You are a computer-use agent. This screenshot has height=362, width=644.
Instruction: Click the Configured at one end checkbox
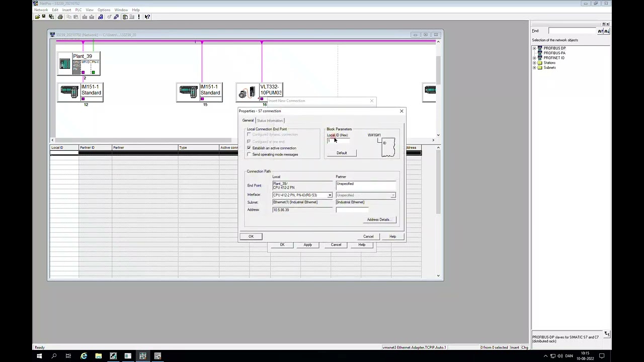click(249, 142)
